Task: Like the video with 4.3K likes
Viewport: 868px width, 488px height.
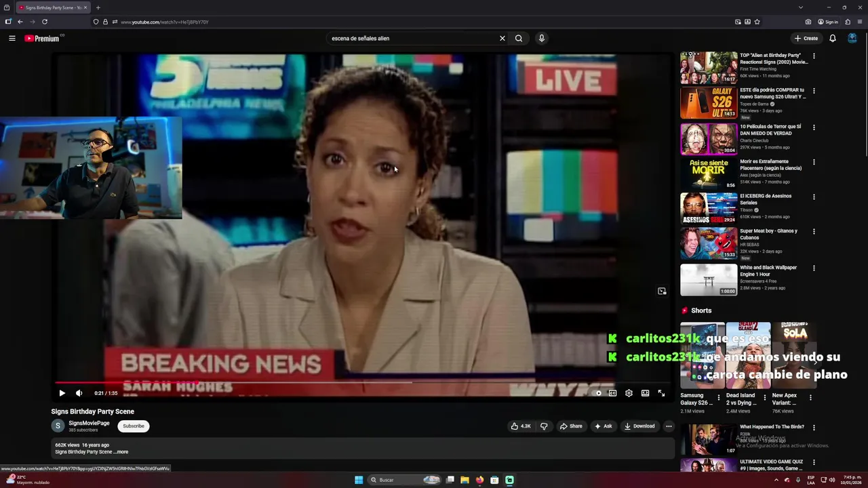Action: 521,426
